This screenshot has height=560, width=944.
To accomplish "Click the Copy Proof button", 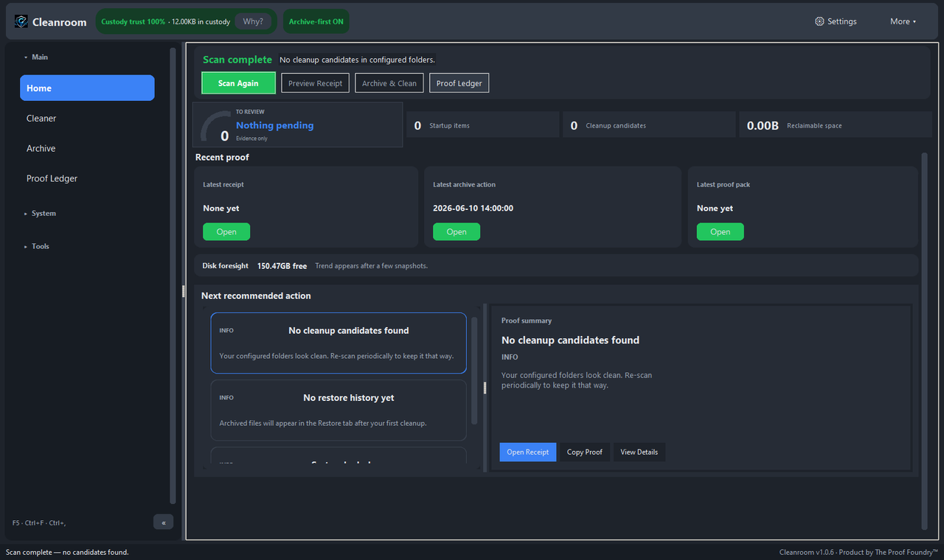I will coord(584,452).
